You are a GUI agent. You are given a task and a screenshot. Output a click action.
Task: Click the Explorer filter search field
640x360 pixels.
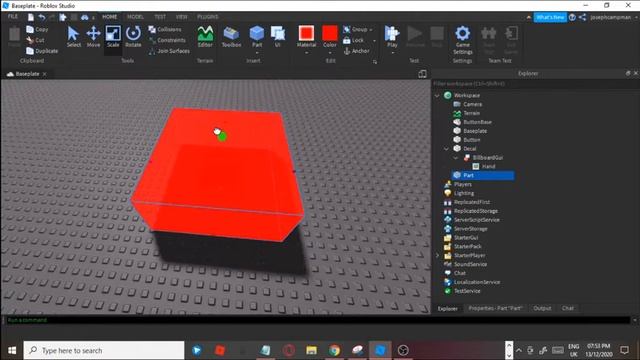tap(535, 84)
